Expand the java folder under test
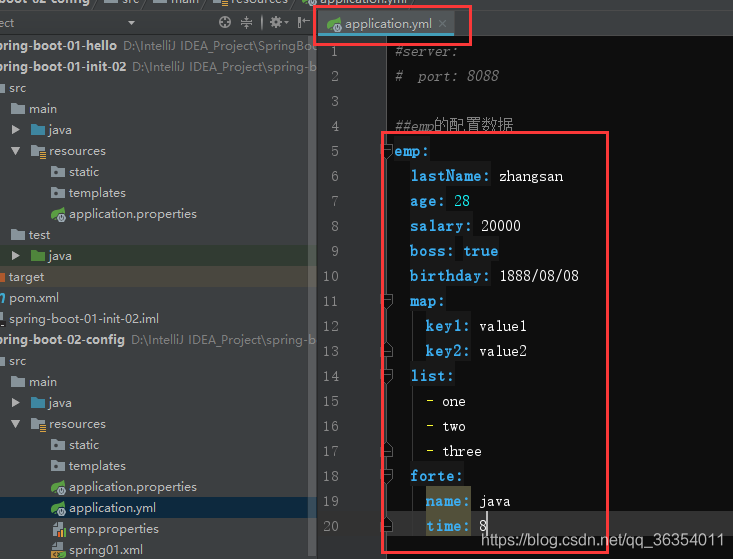 click(x=15, y=256)
